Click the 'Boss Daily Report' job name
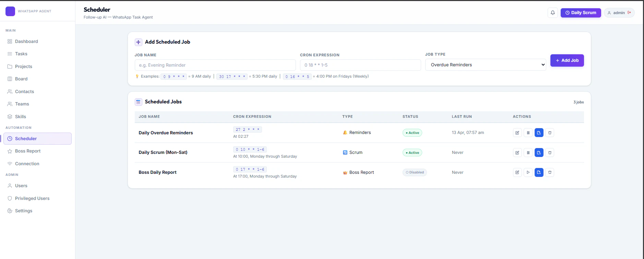 tap(157, 172)
